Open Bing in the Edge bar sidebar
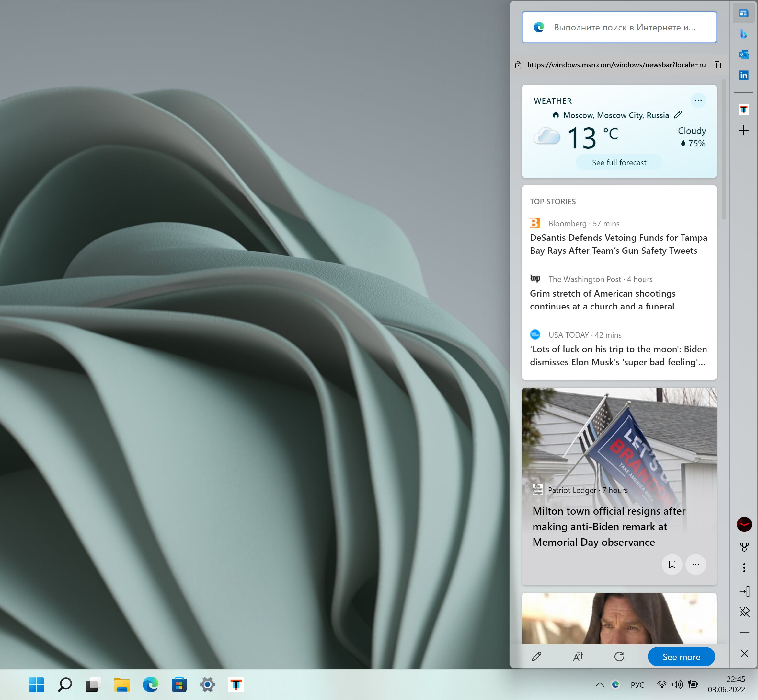758x700 pixels. pyautogui.click(x=744, y=34)
